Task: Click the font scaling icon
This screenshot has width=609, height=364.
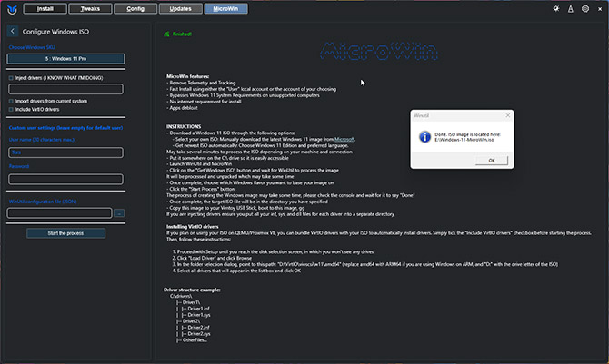Action: tap(570, 9)
